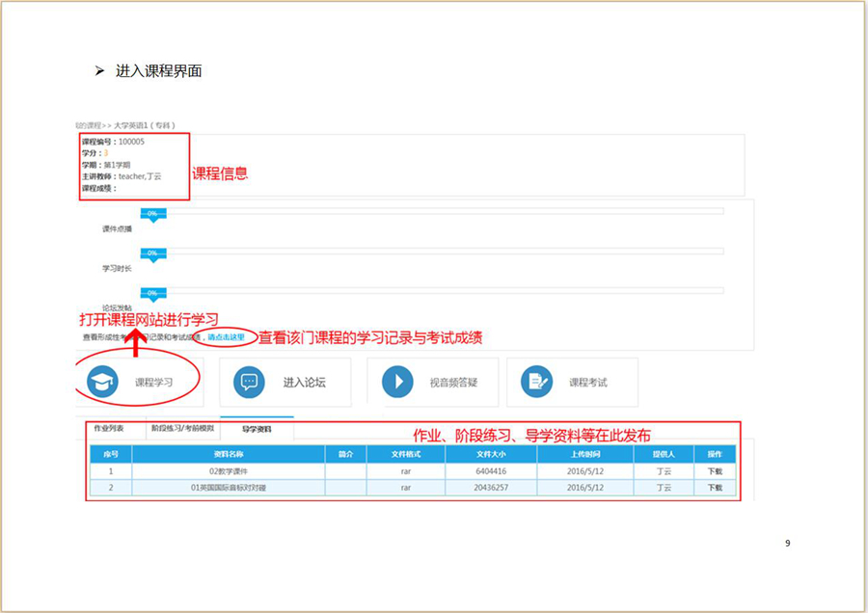The image size is (868, 613).
Task: Click the 课程学习 graduation cap icon
Action: pos(101,382)
